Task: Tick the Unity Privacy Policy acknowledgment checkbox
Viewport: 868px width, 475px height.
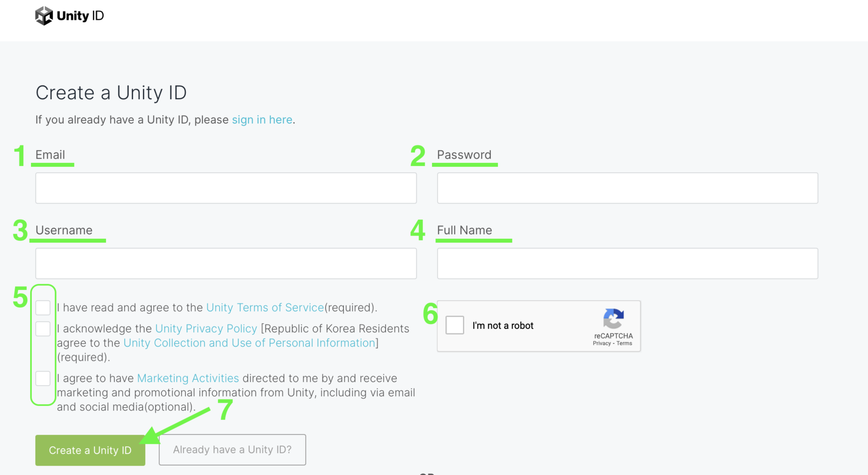Action: [x=43, y=329]
